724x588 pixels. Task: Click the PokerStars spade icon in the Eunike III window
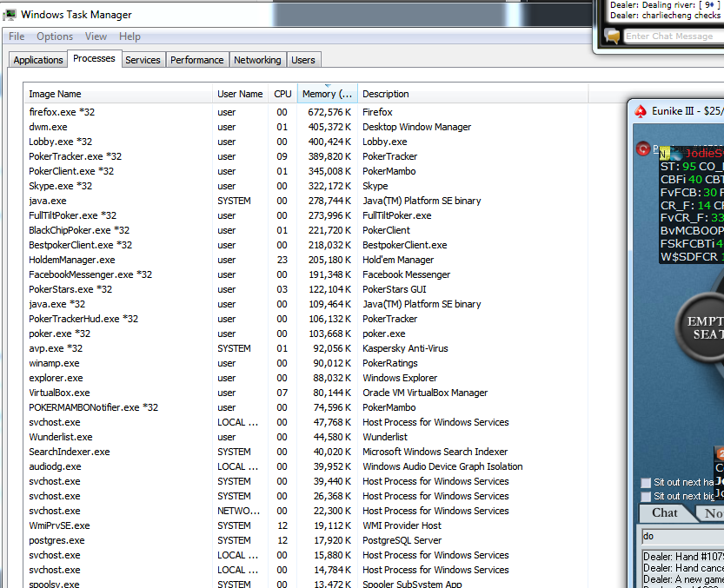pyautogui.click(x=641, y=111)
